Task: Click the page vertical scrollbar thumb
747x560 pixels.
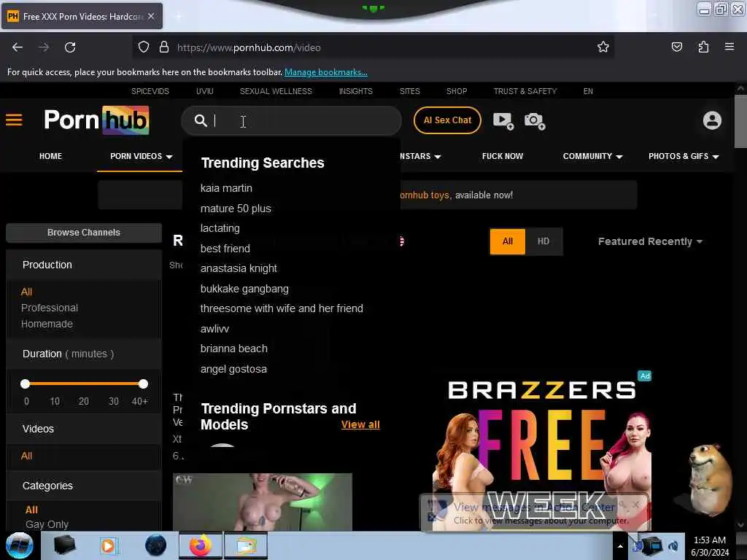Action: tap(740, 122)
